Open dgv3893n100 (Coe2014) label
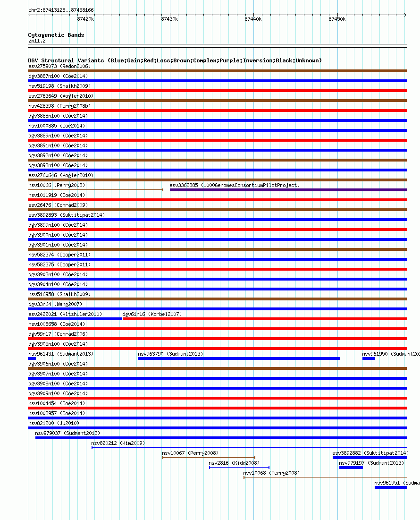This screenshot has width=420, height=520. point(58,166)
